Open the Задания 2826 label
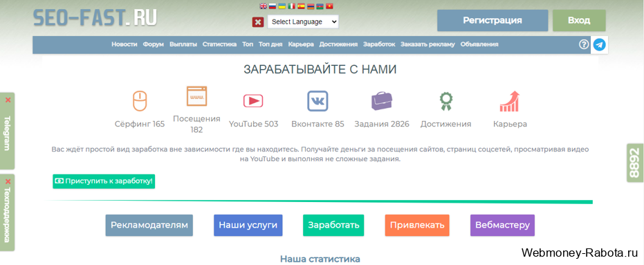Viewport: 644px width, 265px height. (382, 124)
